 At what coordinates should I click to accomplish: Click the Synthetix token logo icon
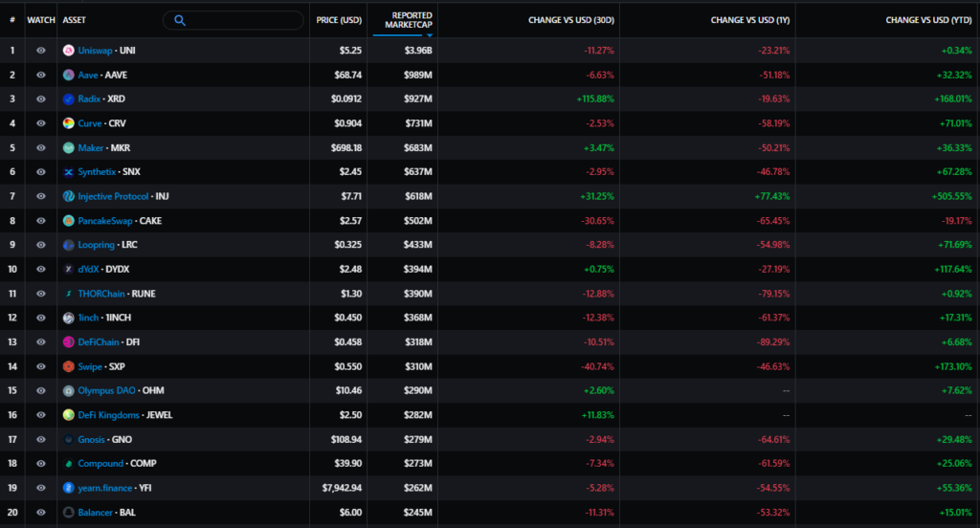pos(69,172)
